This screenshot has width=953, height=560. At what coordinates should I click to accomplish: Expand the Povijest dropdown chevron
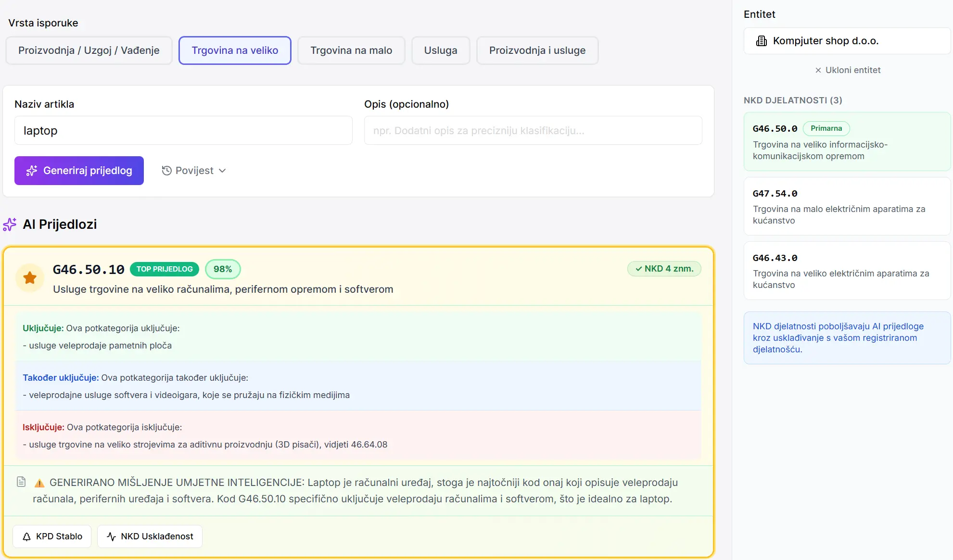pos(222,171)
